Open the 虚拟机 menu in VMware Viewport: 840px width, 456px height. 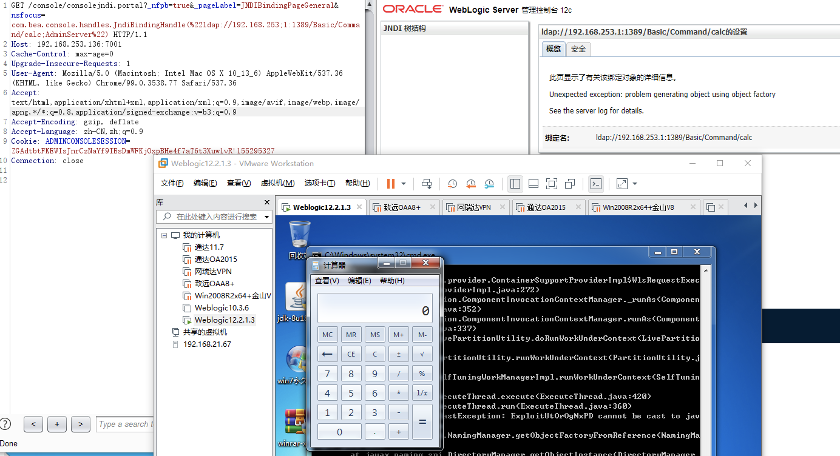tap(273, 184)
